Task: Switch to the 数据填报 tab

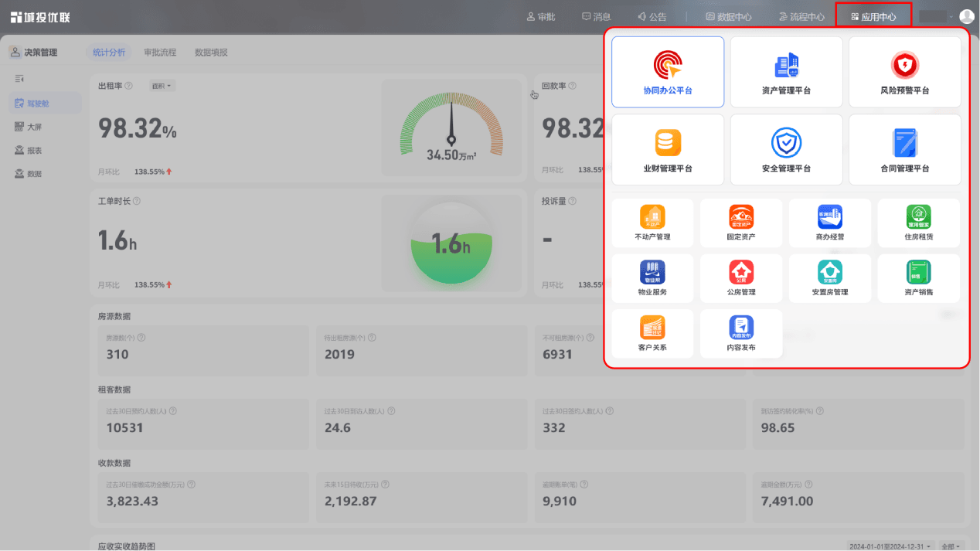Action: [211, 53]
